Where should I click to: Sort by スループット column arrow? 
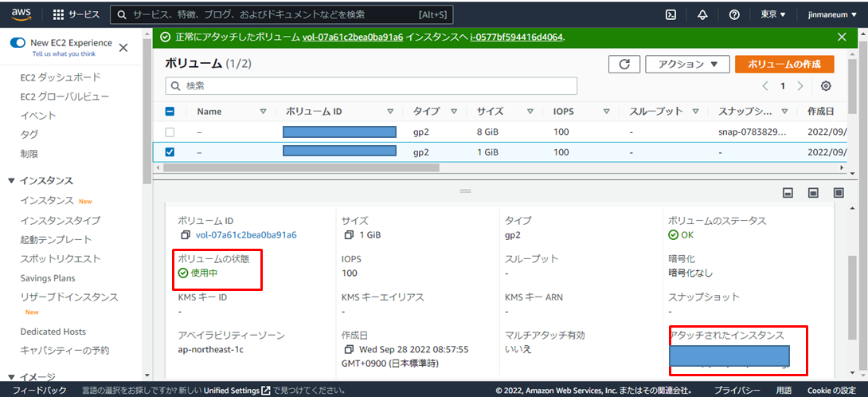point(695,112)
